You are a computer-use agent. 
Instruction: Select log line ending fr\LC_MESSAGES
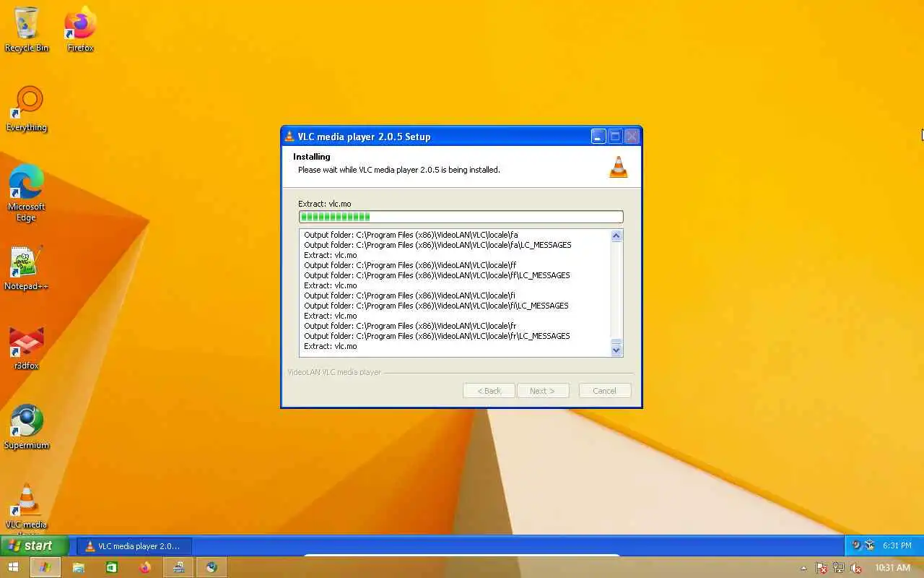pyautogui.click(x=437, y=336)
